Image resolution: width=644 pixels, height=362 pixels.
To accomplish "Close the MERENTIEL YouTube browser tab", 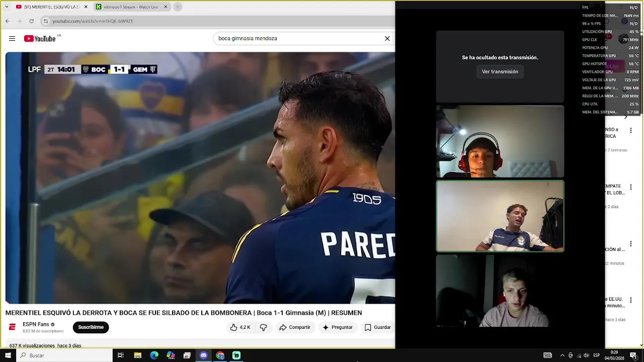I will (86, 7).
